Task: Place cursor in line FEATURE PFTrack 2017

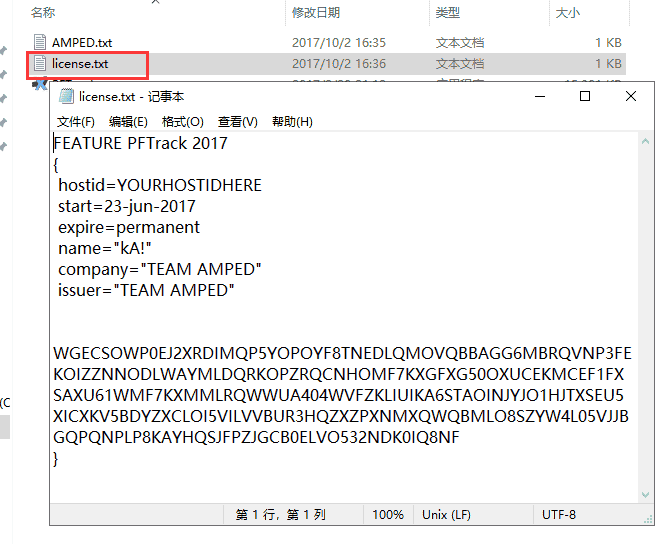Action: click(141, 143)
